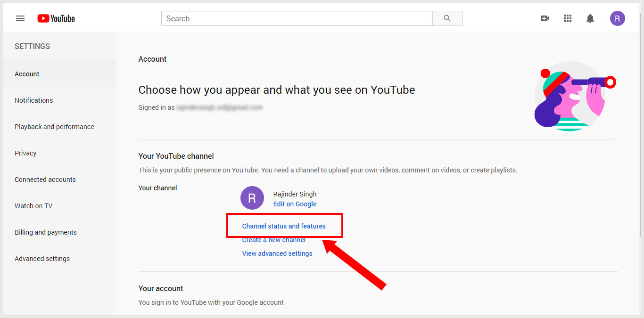Click the YouTube logo
Viewport: 644px width, 318px height.
coord(56,18)
